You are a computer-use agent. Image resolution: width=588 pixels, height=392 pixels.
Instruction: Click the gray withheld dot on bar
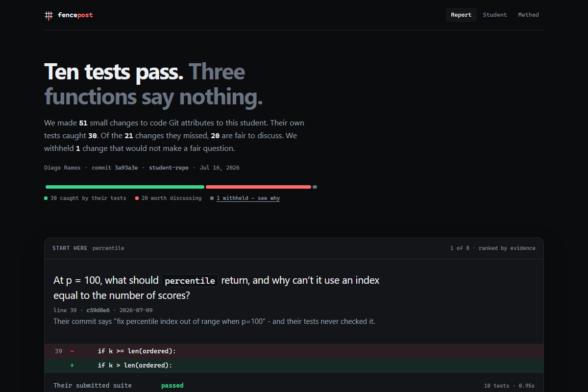tap(315, 187)
